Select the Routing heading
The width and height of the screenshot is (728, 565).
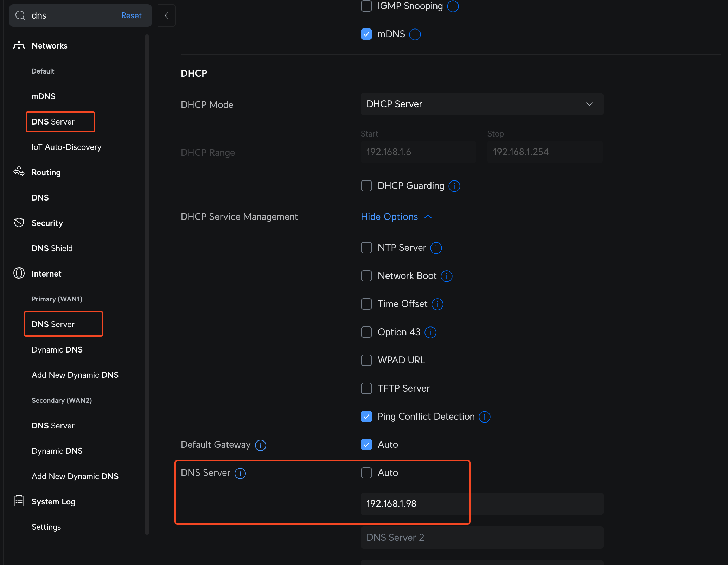(46, 172)
